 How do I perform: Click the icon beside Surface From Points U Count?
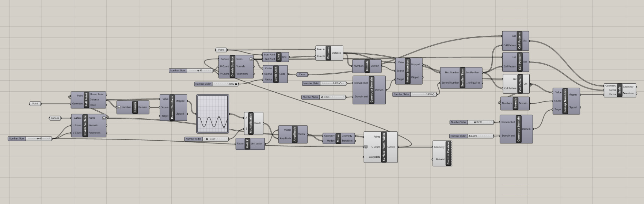(366, 147)
